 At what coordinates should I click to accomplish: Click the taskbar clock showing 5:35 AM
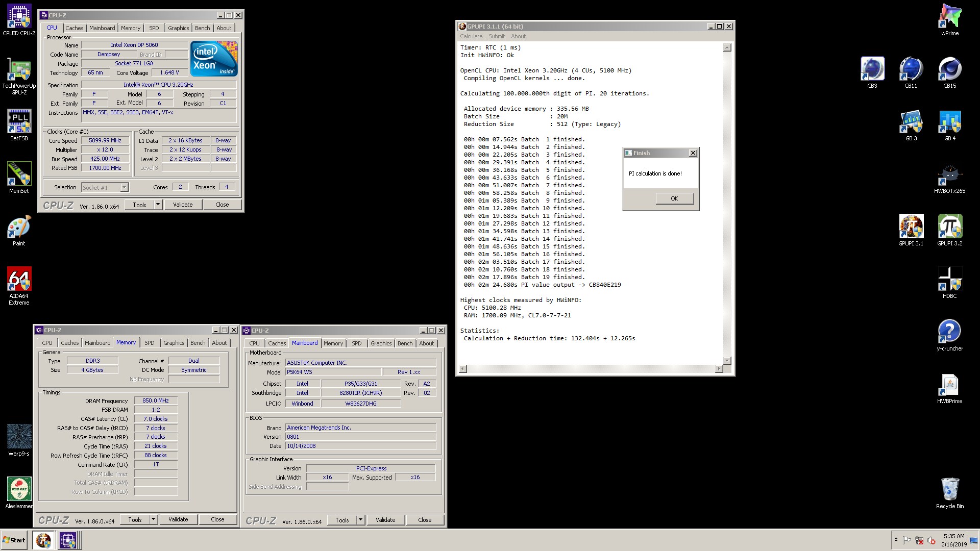pyautogui.click(x=953, y=540)
